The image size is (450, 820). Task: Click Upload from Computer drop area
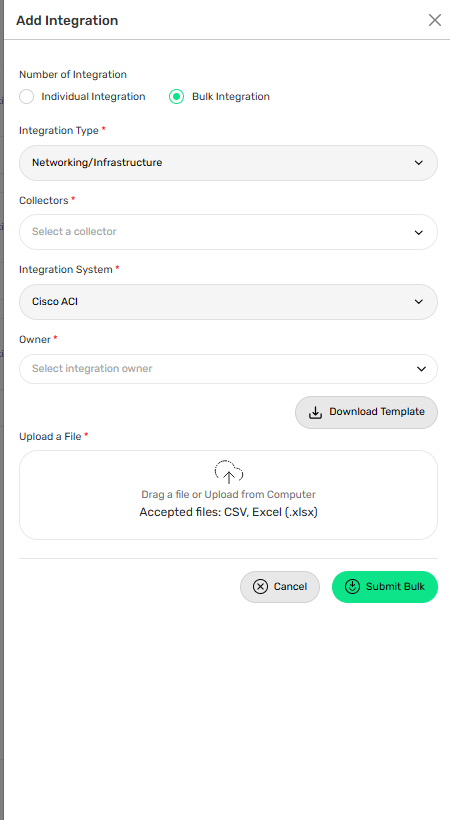pos(228,495)
